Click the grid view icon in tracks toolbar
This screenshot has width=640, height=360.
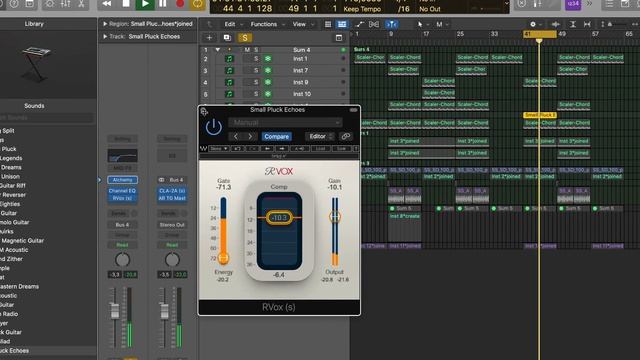coord(342,24)
